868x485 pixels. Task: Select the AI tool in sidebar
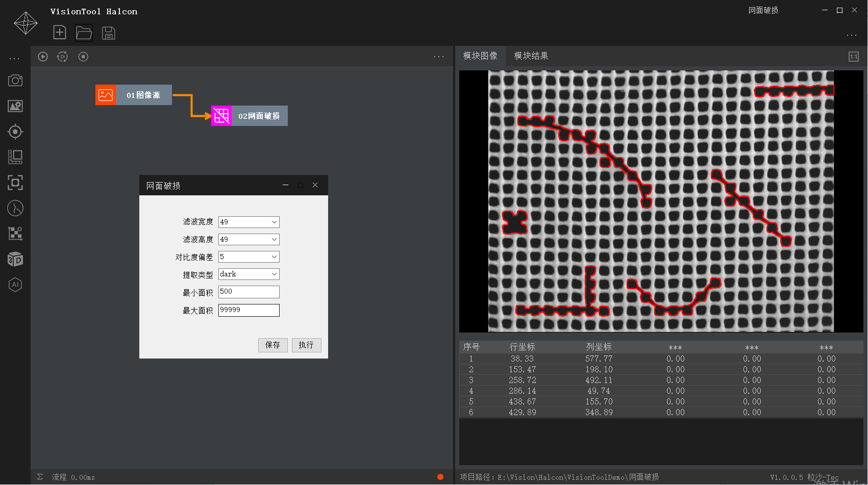pyautogui.click(x=15, y=285)
